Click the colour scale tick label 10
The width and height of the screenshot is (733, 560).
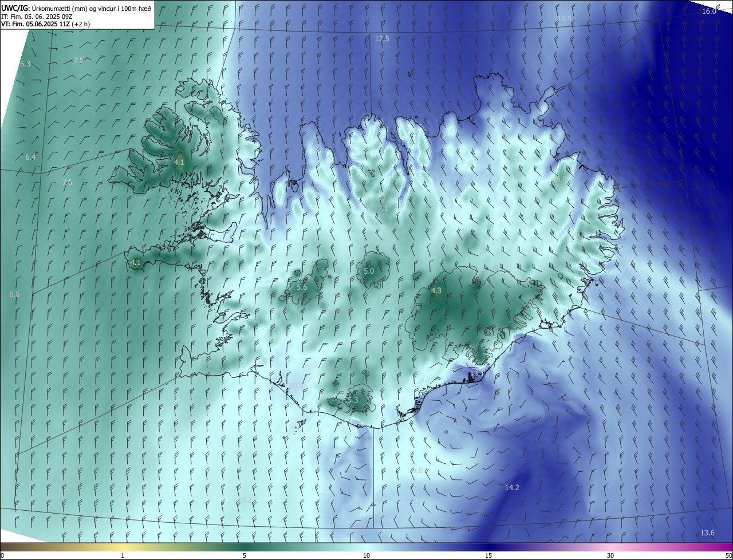coord(366,555)
